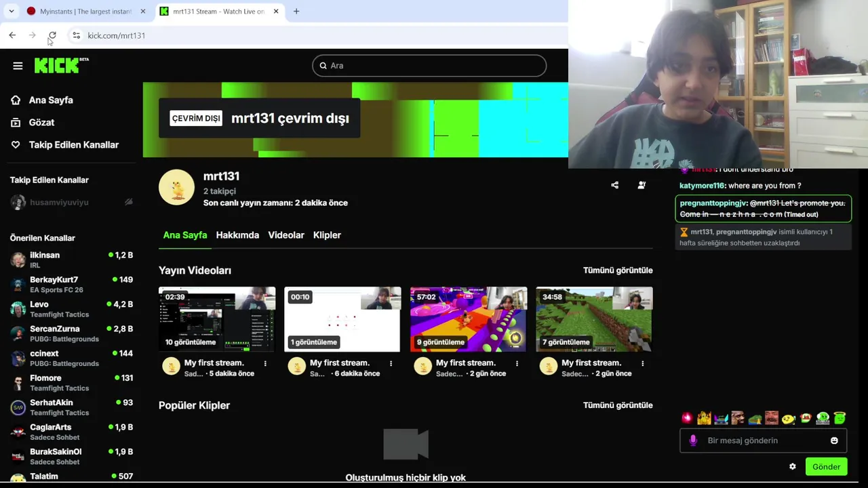Play the 57:02 video thumbnail
Viewport: 868px width, 488px height.
[469, 319]
